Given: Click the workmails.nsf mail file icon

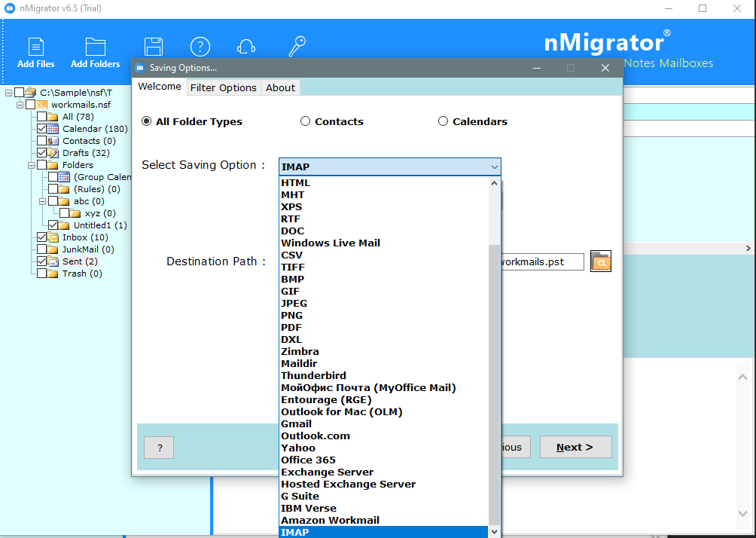Looking at the screenshot, I should pyautogui.click(x=42, y=105).
